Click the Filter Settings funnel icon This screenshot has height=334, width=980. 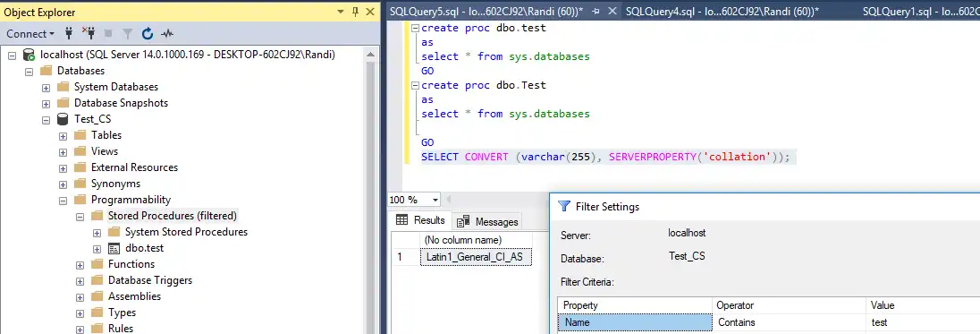[563, 206]
